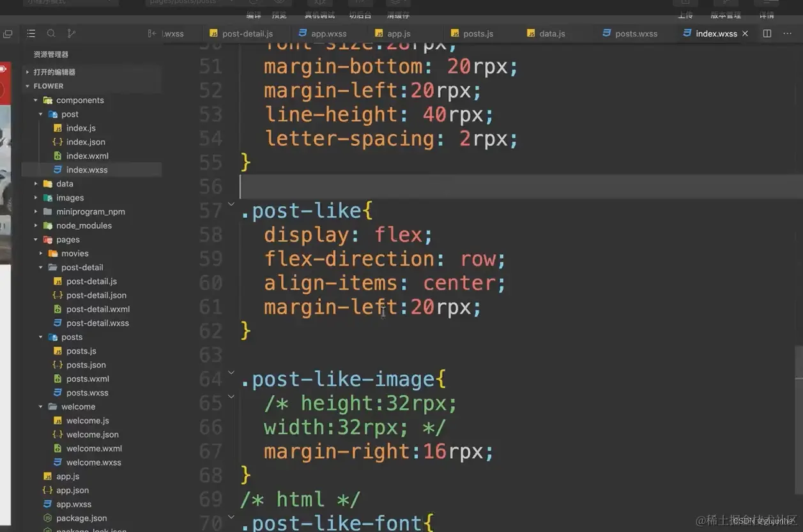Screen dimensions: 803x532
Task: Open welcome.json file
Action: [91, 435]
